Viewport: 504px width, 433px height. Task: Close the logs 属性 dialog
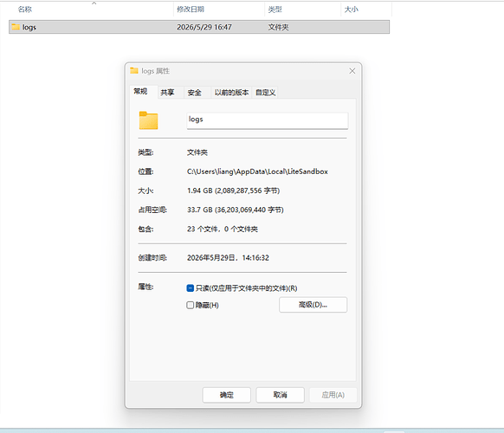[x=352, y=71]
